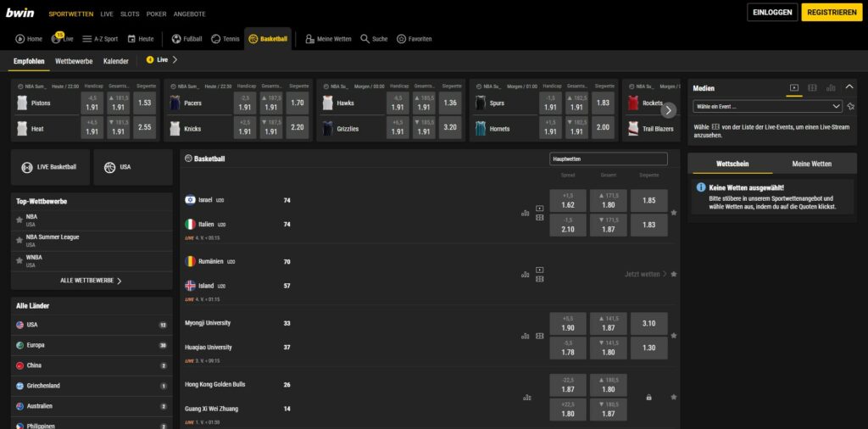Viewport: 868px width, 429px height.
Task: Select Griechenland in the country list
Action: click(x=92, y=386)
